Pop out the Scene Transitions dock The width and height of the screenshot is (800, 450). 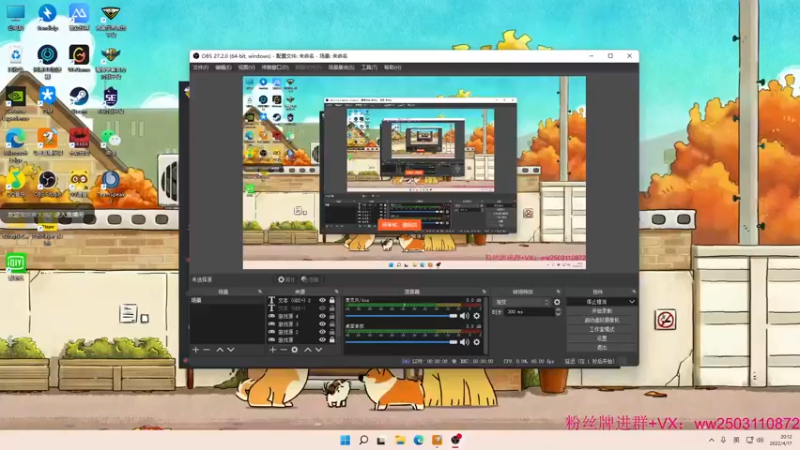pyautogui.click(x=558, y=292)
